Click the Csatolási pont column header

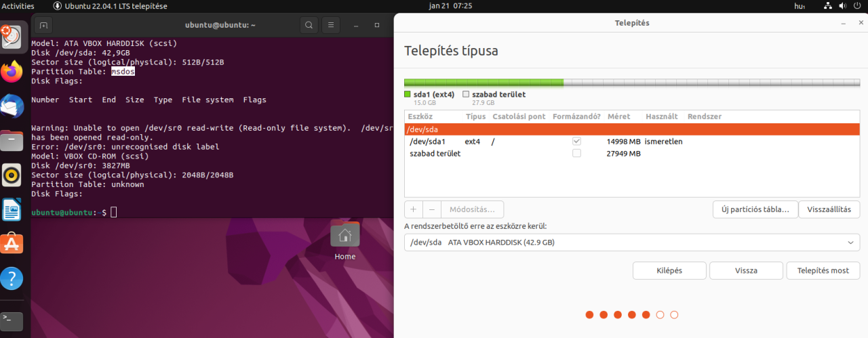519,117
